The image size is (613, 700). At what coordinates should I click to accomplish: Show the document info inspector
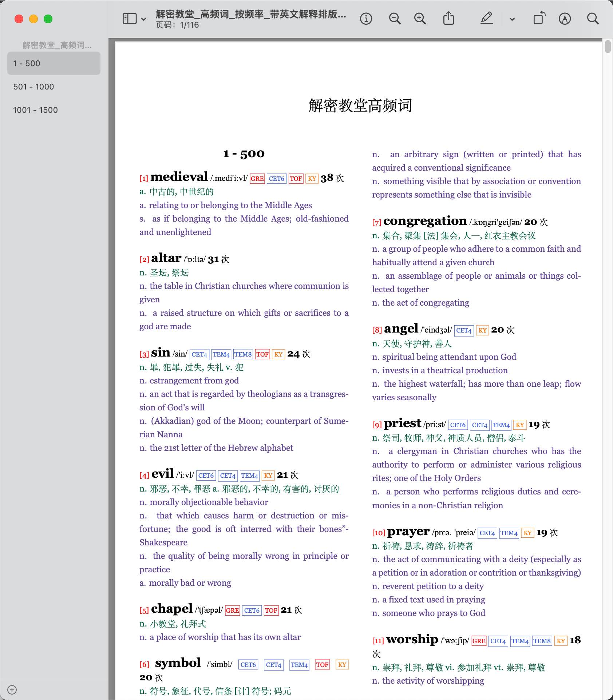click(366, 19)
